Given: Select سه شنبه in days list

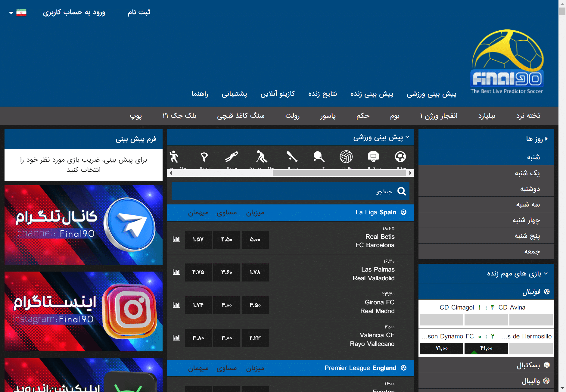Looking at the screenshot, I should coord(486,204).
